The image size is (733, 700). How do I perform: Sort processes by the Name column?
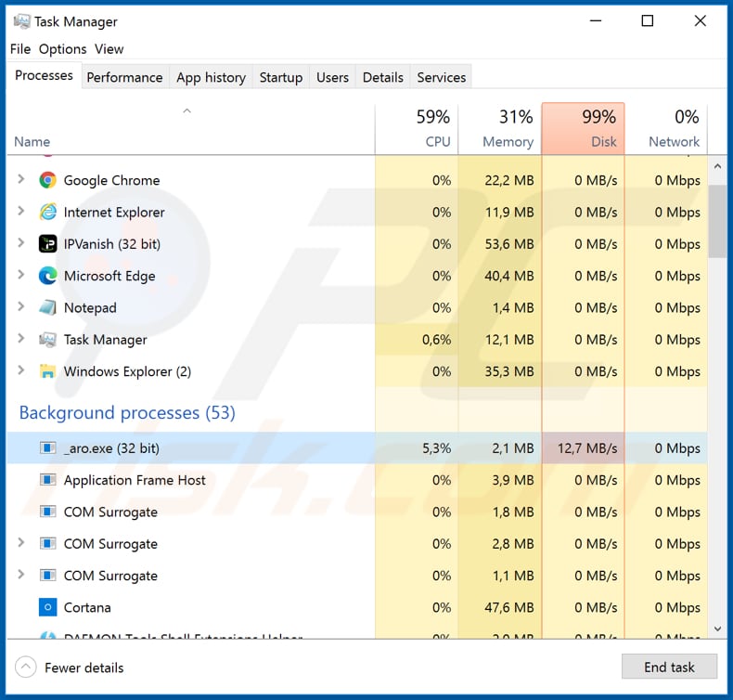point(191,129)
